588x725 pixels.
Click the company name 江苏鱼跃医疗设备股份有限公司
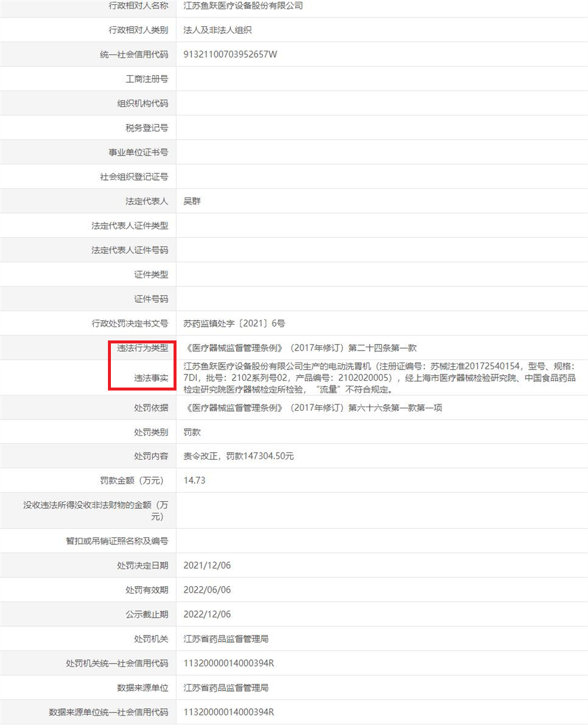[243, 5]
